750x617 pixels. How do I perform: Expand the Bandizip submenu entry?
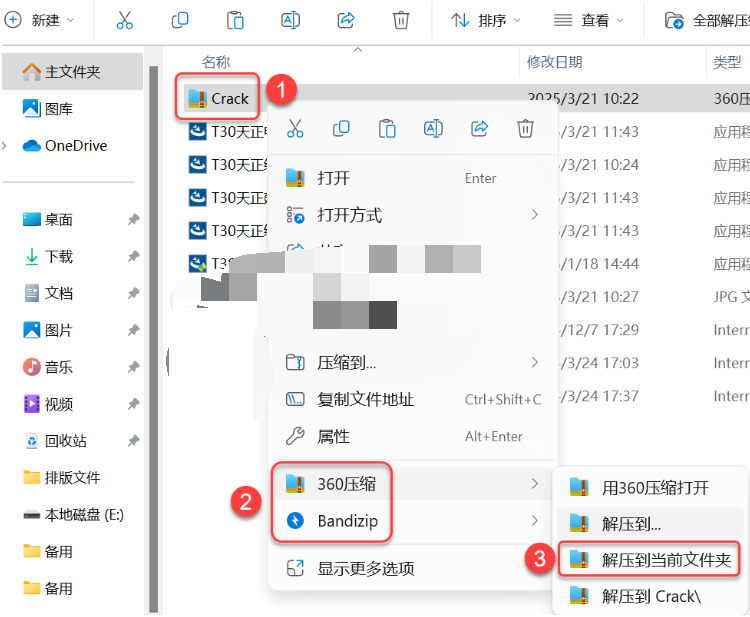point(413,520)
